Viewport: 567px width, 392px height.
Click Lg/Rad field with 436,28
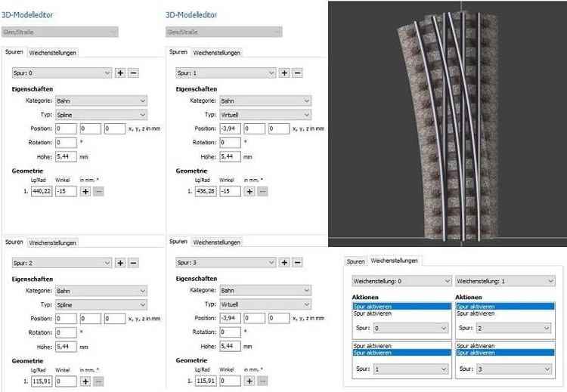(x=206, y=191)
